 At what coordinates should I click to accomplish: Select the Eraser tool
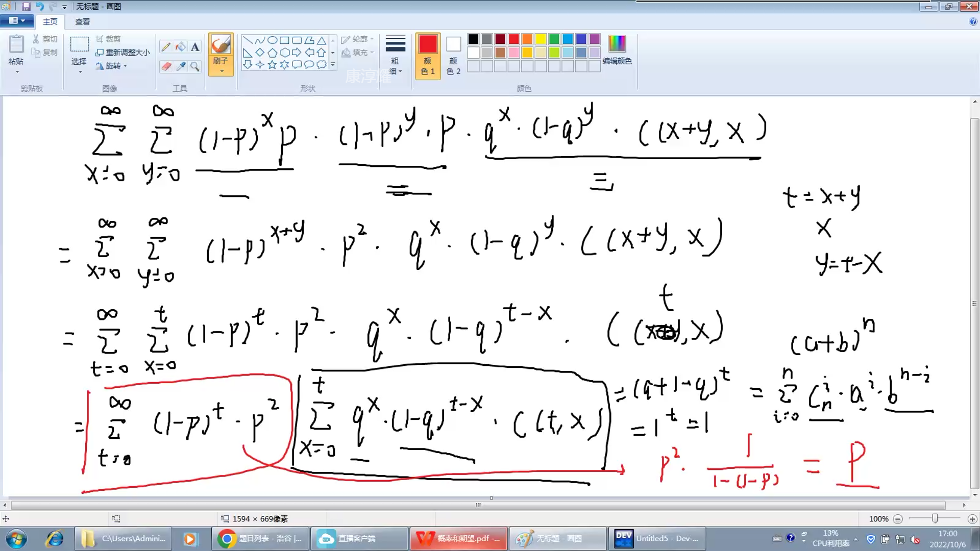tap(166, 66)
